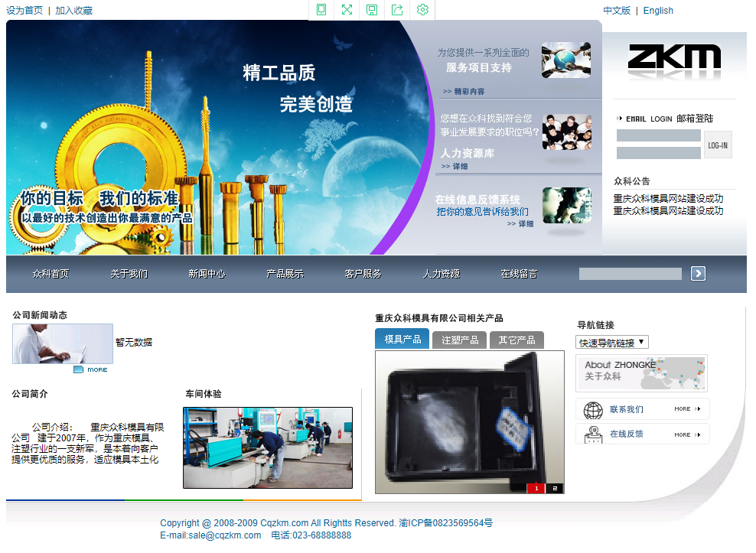Click the 把你的意见告诉给我们 link
Viewport: 756px width, 553px height.
click(x=483, y=212)
